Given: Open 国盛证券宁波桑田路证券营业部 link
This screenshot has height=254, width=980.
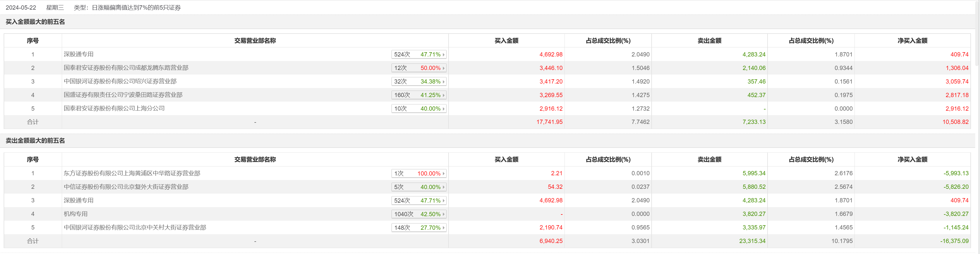Looking at the screenshot, I should 123,95.
